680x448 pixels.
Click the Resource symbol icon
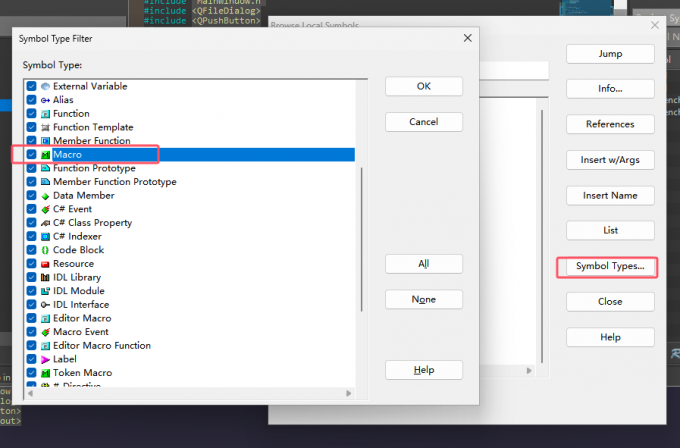[x=45, y=264]
